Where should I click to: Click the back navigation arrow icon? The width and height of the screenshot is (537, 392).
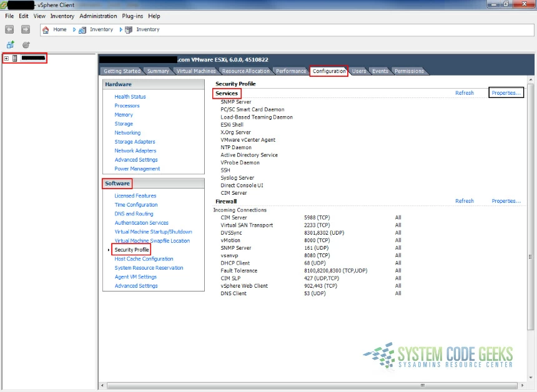pos(9,29)
